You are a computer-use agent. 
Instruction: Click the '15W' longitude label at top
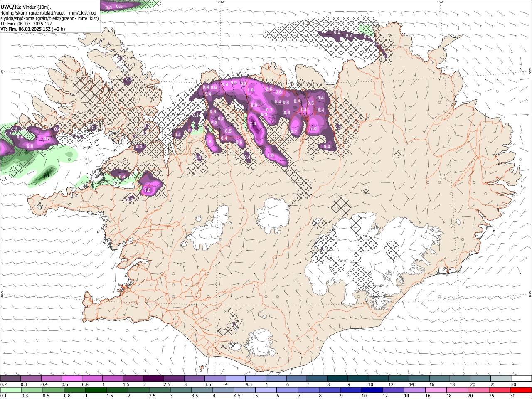[440, 2]
